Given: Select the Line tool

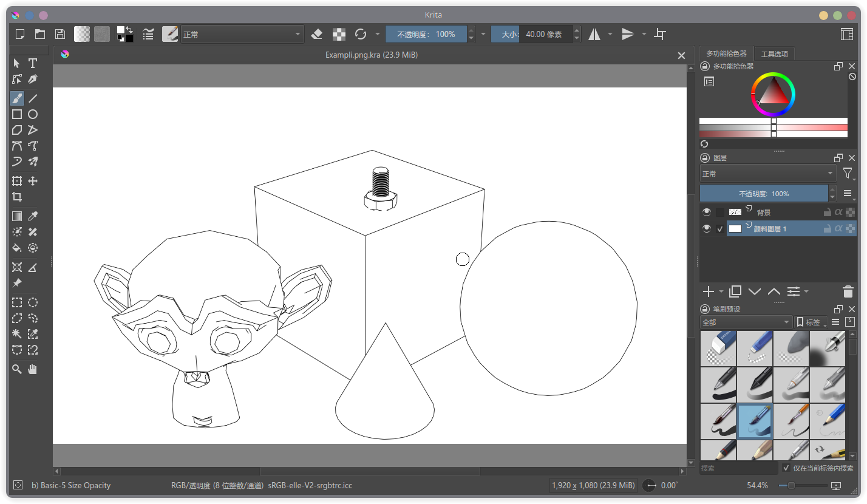Looking at the screenshot, I should 33,98.
